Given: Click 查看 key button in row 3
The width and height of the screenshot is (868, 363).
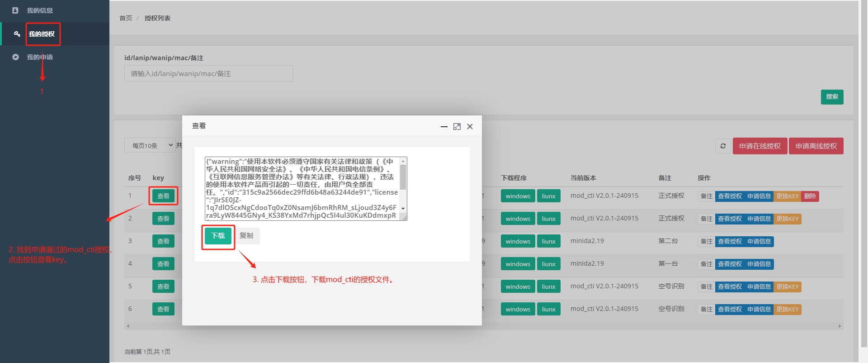Looking at the screenshot, I should tap(163, 241).
